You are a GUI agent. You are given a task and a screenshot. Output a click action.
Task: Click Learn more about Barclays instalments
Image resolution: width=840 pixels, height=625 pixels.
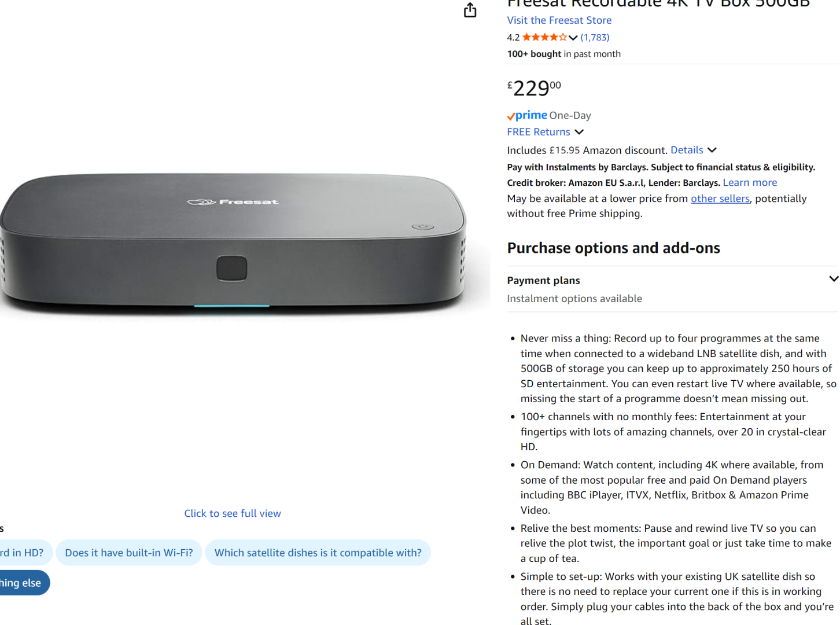(x=750, y=183)
